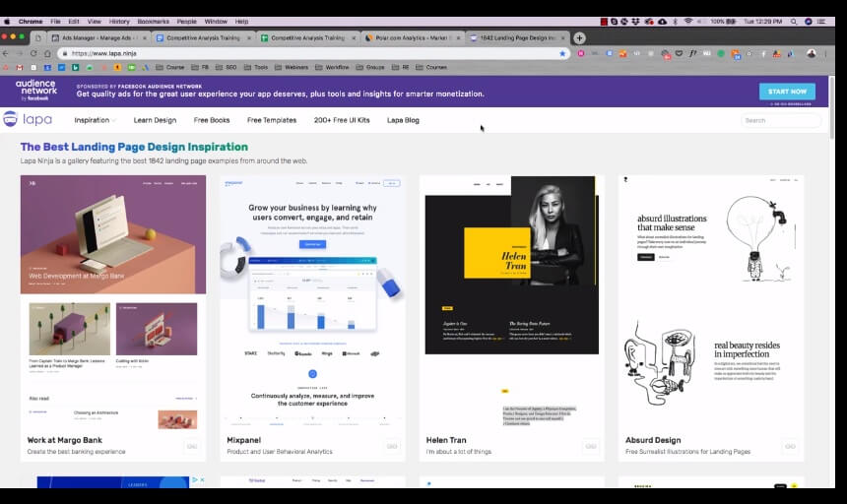Open macOS Spotlight search icon
The width and height of the screenshot is (847, 504).
794,22
